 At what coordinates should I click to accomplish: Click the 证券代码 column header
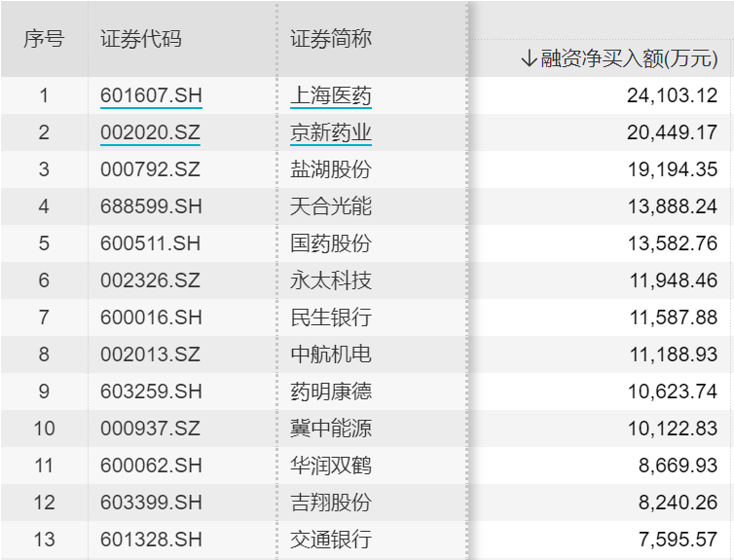coord(140,39)
